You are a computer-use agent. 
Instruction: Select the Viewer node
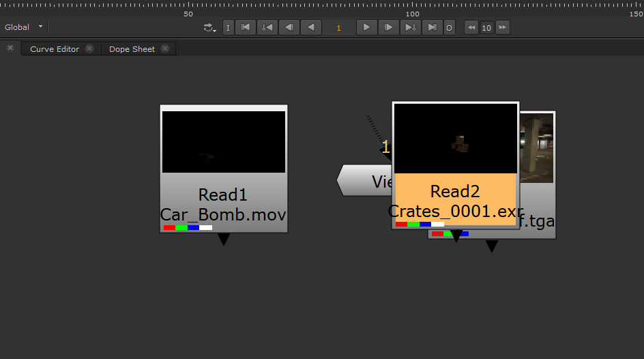[364, 180]
